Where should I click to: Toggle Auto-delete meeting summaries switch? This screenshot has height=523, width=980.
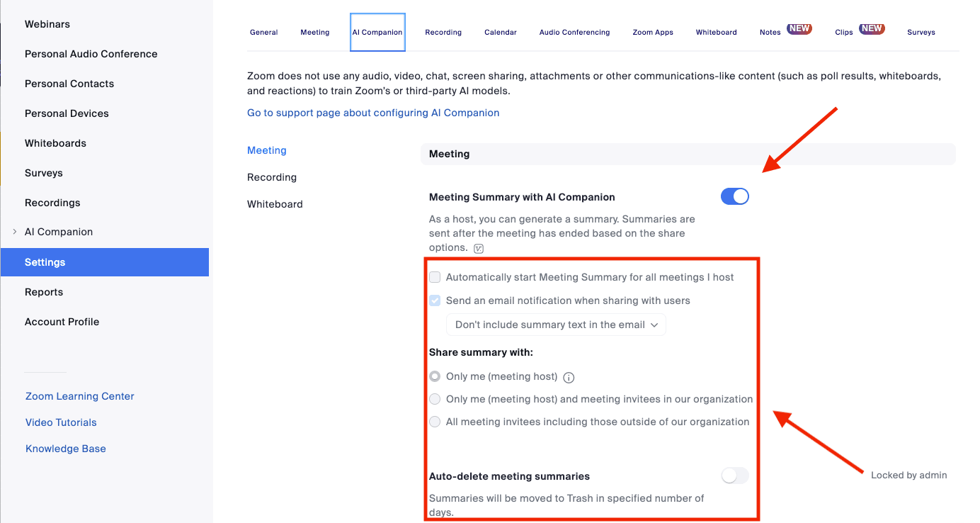point(735,476)
